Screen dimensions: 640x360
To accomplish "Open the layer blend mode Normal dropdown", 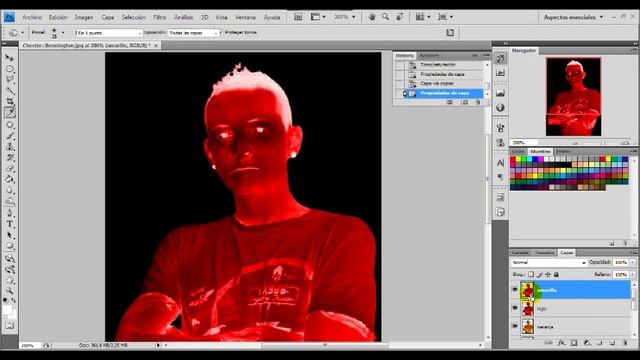I will click(x=549, y=262).
